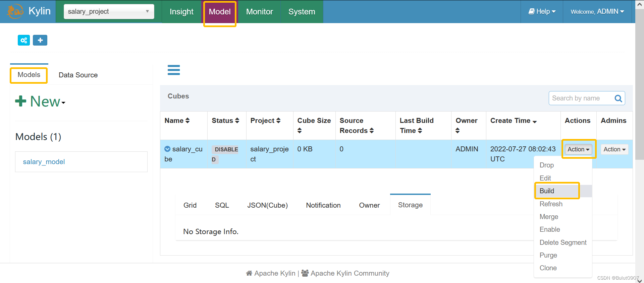
Task: Open the salary_project project dropdown
Action: pos(109,11)
